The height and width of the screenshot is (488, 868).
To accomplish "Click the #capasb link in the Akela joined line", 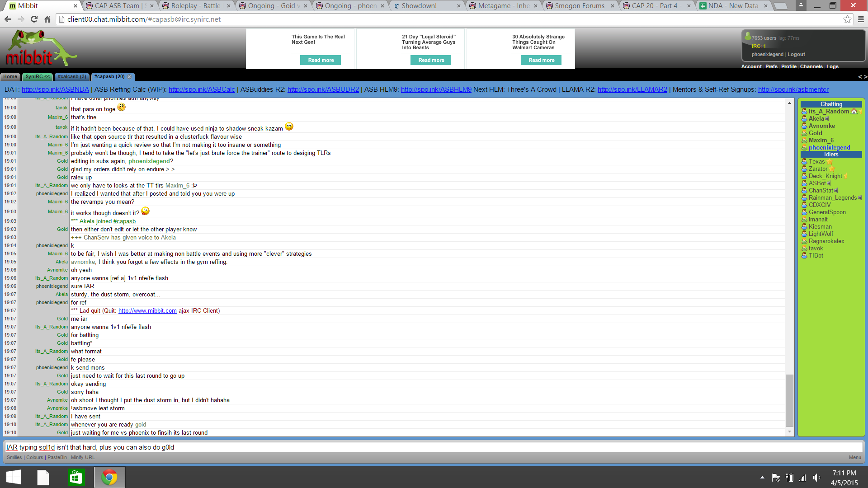I will click(124, 221).
